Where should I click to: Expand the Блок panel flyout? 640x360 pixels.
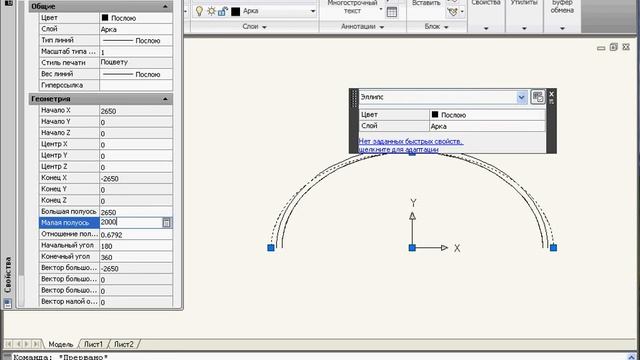(x=436, y=27)
